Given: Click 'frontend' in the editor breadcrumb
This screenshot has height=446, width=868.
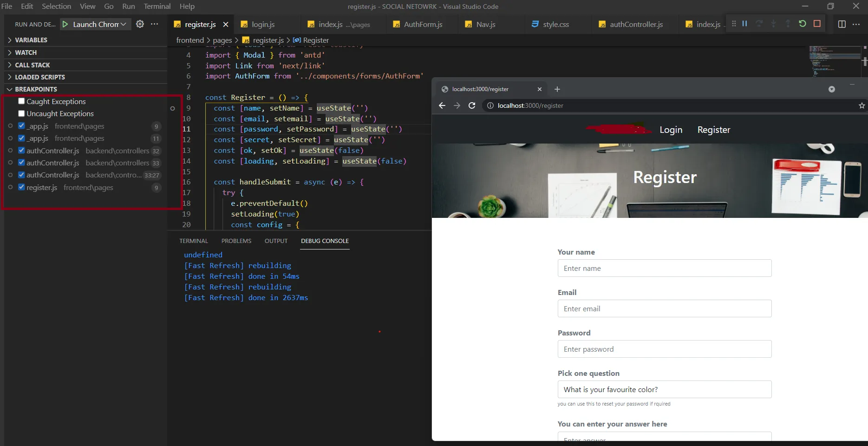Looking at the screenshot, I should pos(190,40).
